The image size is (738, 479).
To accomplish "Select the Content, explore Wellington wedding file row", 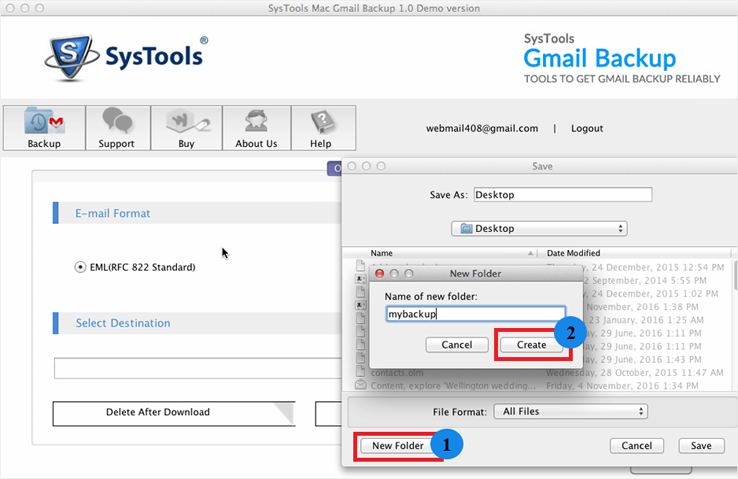I will coord(539,386).
